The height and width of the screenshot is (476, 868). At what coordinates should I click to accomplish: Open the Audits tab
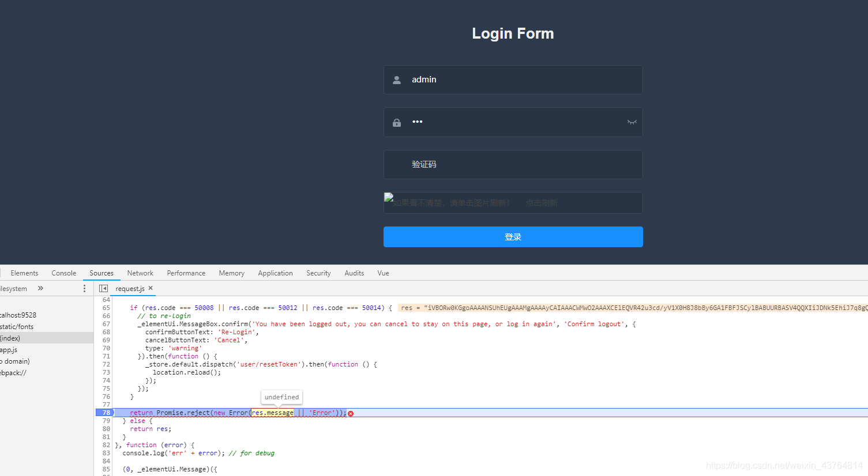pyautogui.click(x=354, y=273)
